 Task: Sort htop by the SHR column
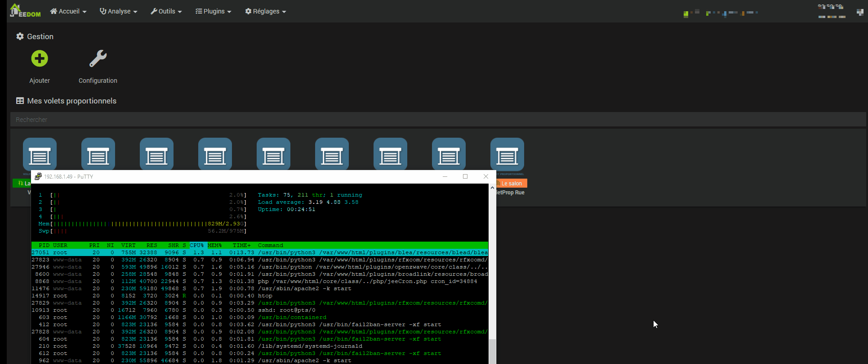point(174,245)
